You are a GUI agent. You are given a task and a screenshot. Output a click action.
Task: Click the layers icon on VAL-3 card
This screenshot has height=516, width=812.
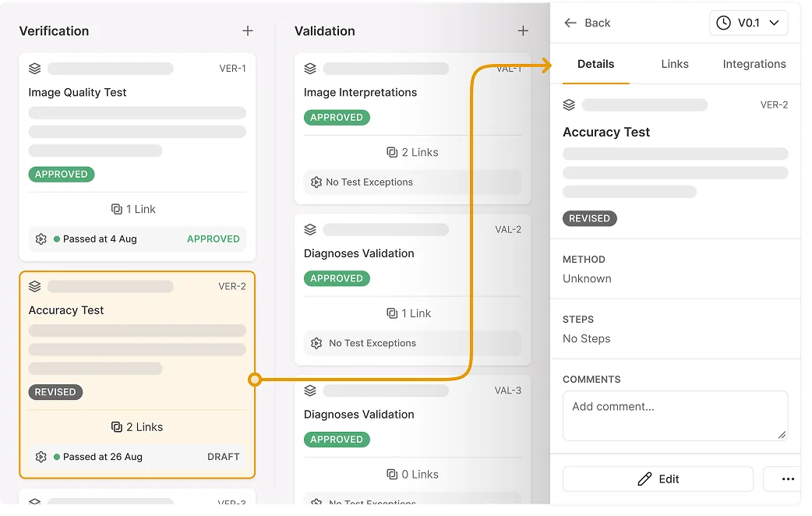pos(310,391)
